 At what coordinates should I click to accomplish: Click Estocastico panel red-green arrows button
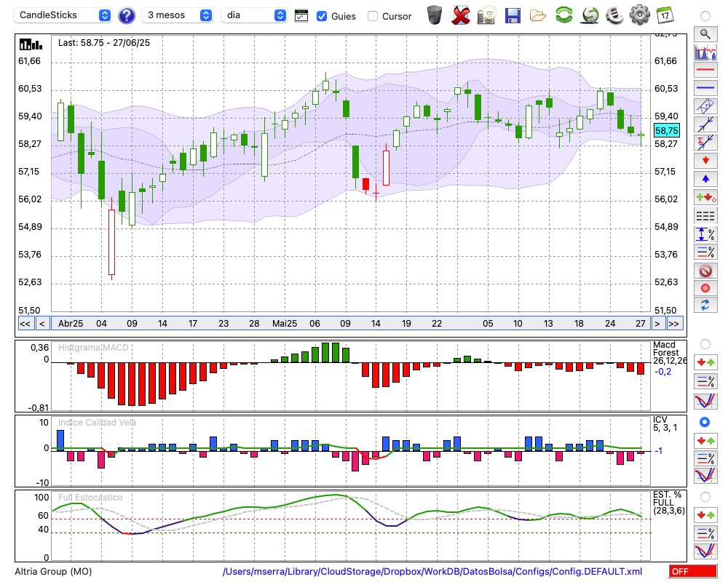[x=705, y=514]
